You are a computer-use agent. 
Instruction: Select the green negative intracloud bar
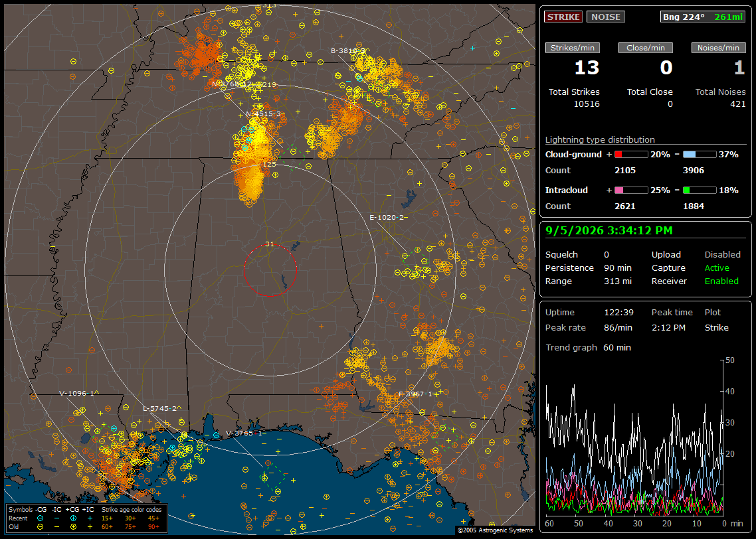tap(699, 191)
